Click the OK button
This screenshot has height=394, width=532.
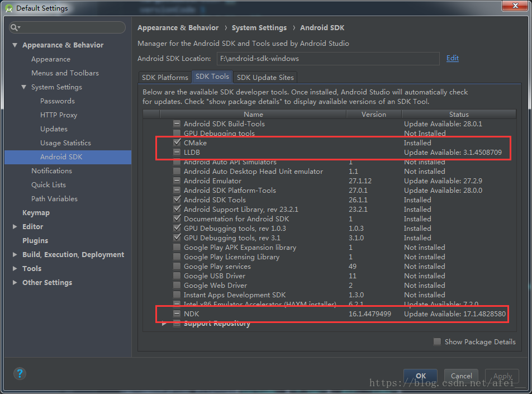(420, 376)
